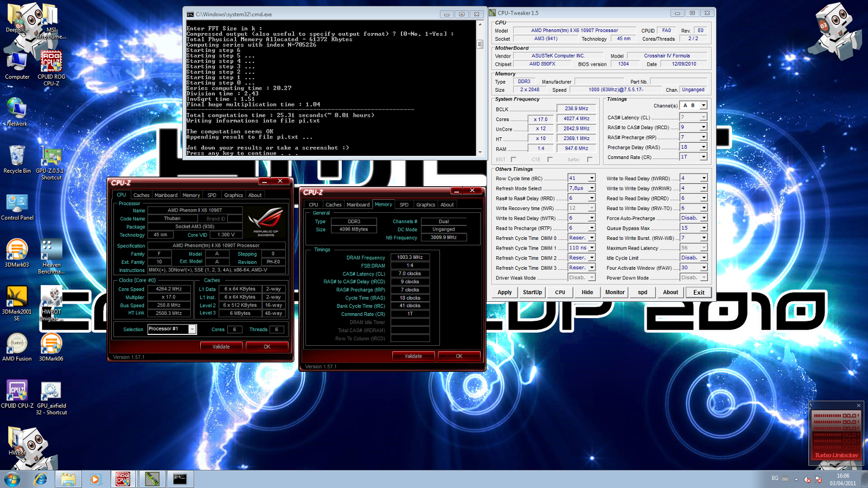Open Refresh Mode Select dropdown

tap(592, 188)
